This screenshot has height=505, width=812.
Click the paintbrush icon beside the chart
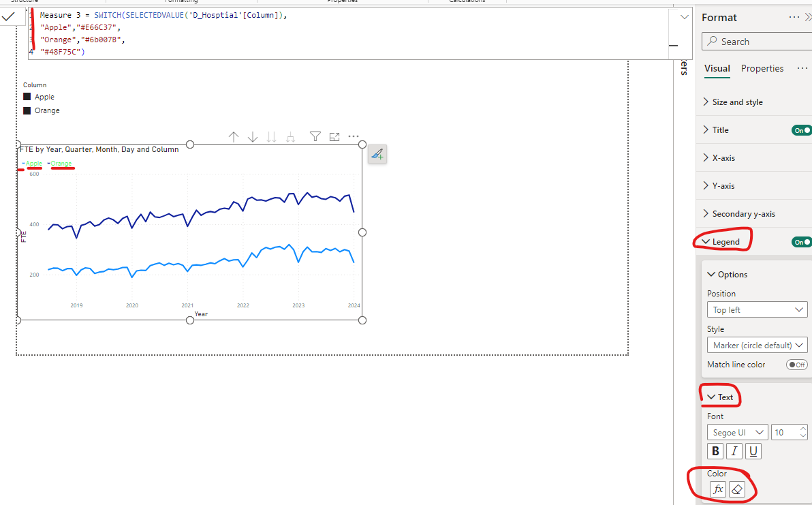click(x=377, y=154)
